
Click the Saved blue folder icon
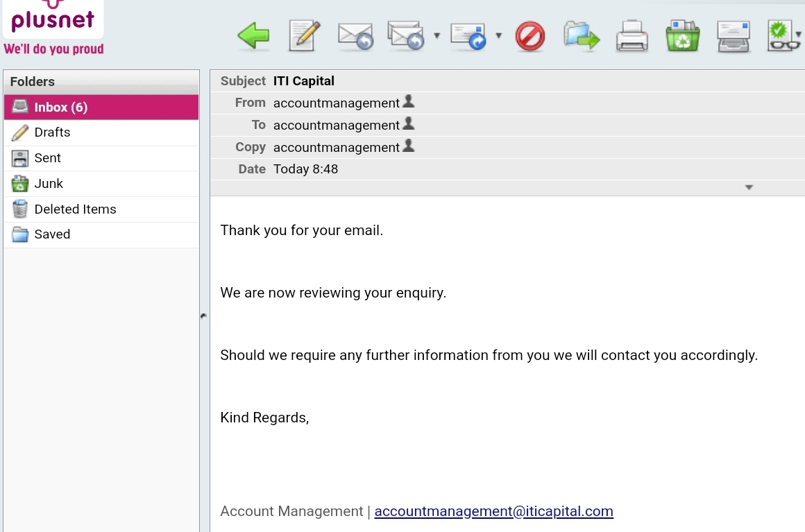(20, 234)
